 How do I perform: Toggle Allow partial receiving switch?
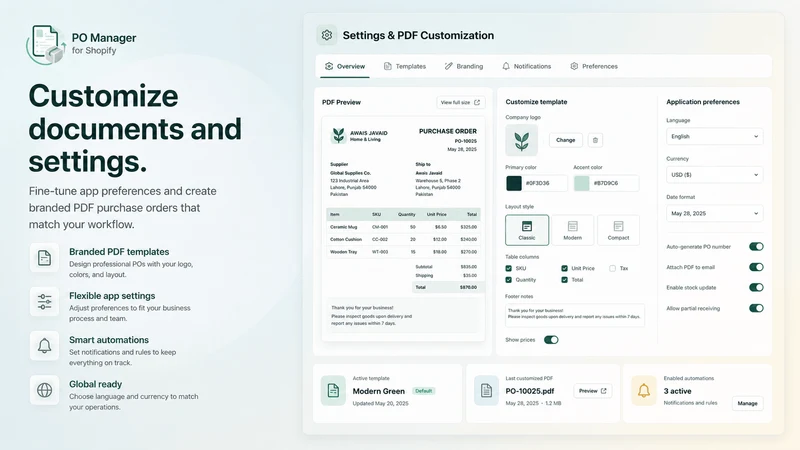[x=756, y=308]
